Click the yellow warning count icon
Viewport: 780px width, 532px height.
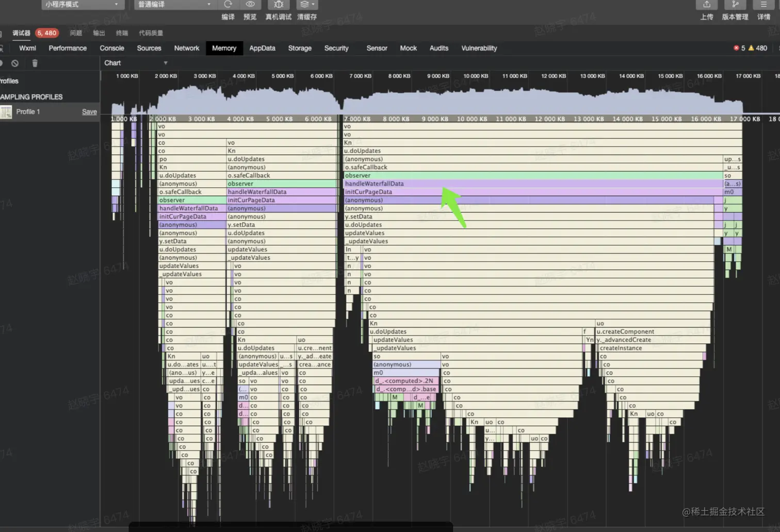pyautogui.click(x=751, y=48)
